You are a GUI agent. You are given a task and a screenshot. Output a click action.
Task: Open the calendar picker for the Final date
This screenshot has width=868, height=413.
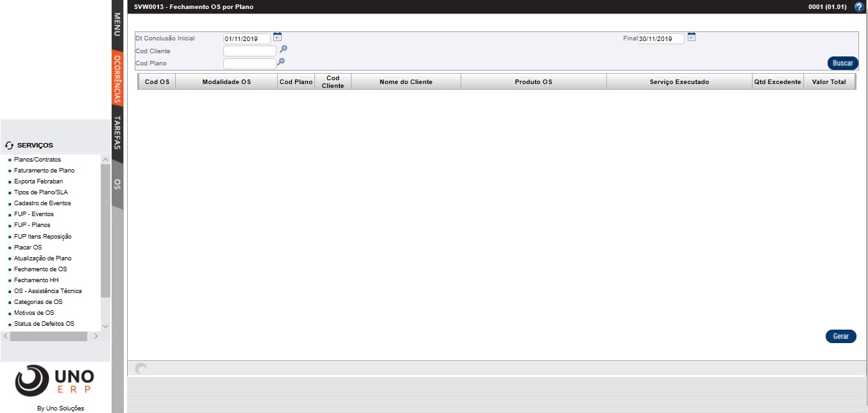pos(692,37)
